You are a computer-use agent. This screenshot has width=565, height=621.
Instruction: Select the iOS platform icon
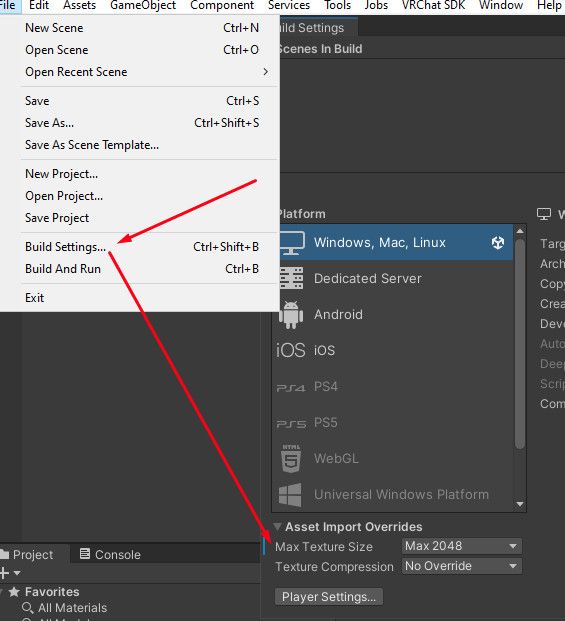(x=291, y=350)
